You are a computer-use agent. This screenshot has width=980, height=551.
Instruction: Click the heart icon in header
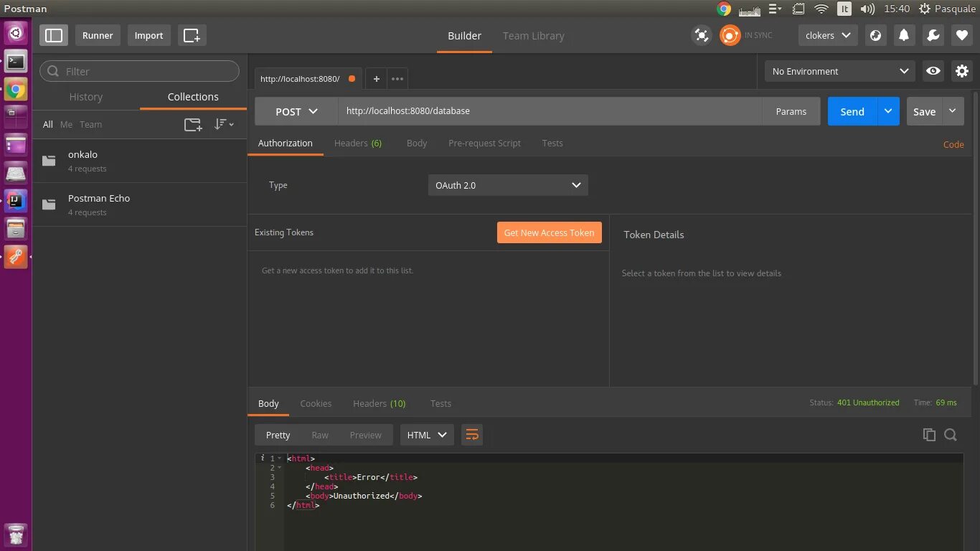tap(962, 35)
